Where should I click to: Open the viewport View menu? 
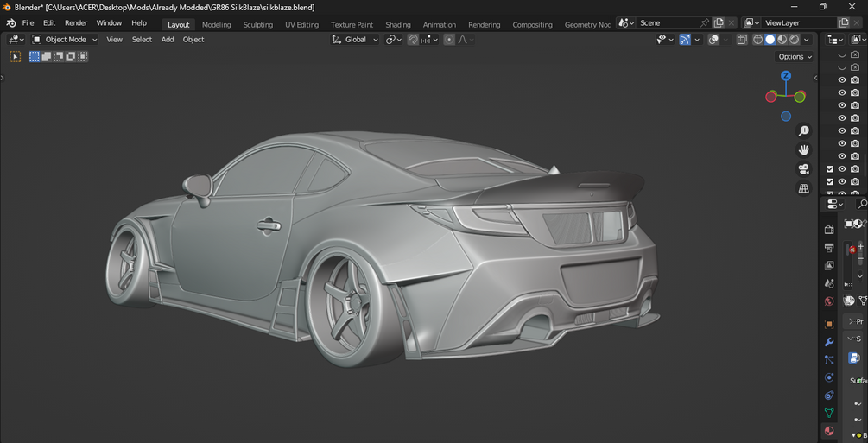(115, 40)
